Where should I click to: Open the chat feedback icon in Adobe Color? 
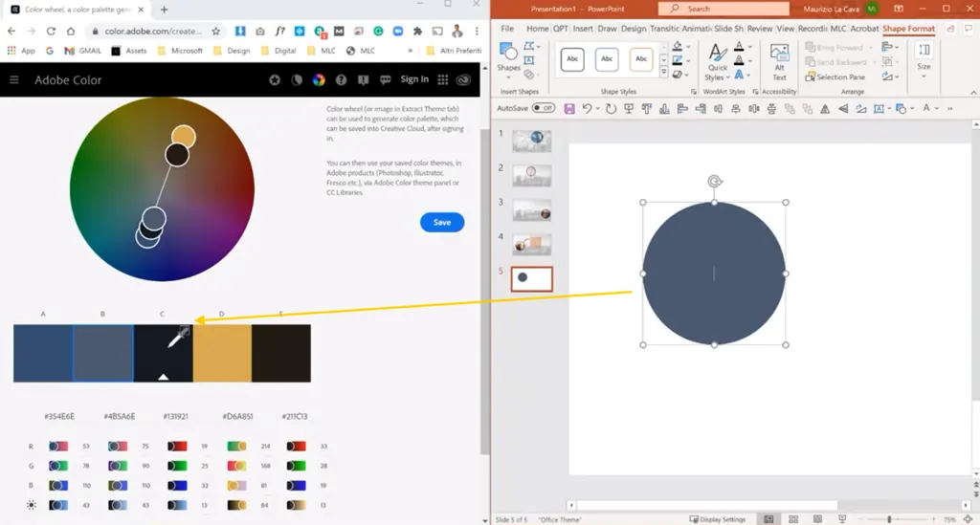point(385,80)
